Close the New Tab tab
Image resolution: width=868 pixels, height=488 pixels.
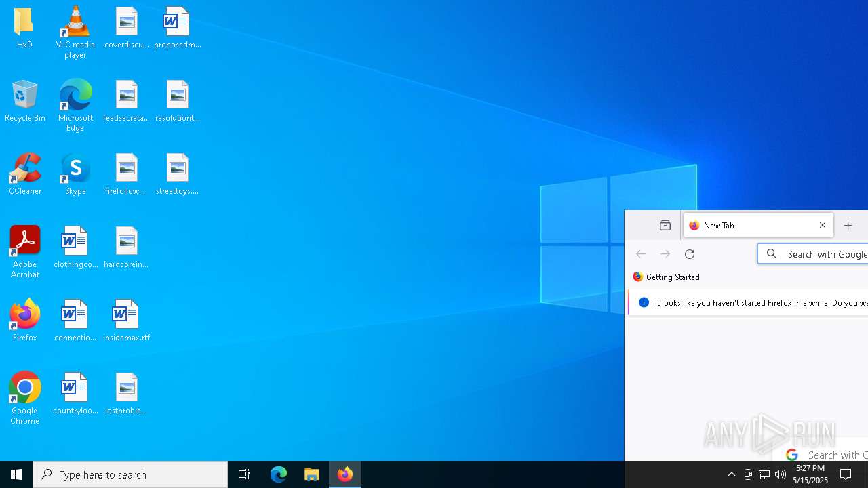coord(823,225)
